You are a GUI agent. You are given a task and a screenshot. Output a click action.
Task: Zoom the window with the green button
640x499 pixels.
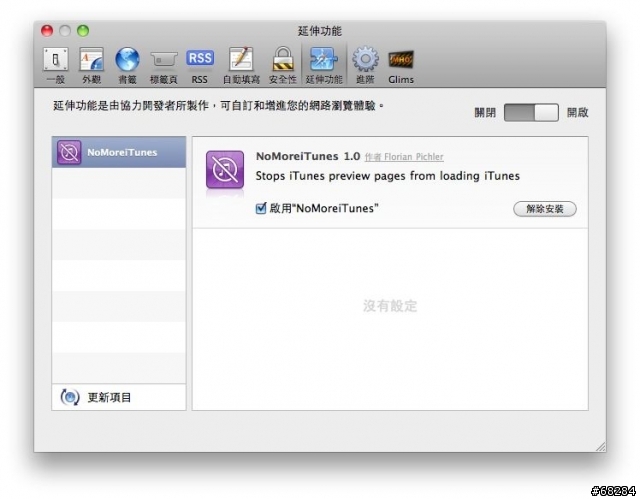pos(83,31)
